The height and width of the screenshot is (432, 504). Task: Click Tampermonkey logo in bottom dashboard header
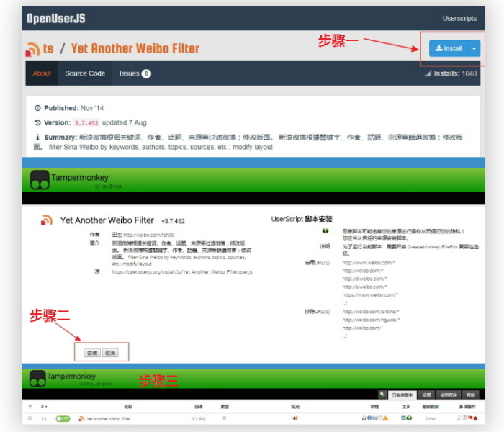point(37,378)
